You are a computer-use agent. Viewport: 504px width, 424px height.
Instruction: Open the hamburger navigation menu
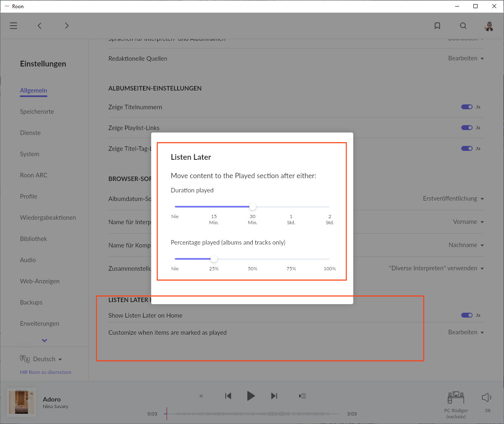coord(13,26)
